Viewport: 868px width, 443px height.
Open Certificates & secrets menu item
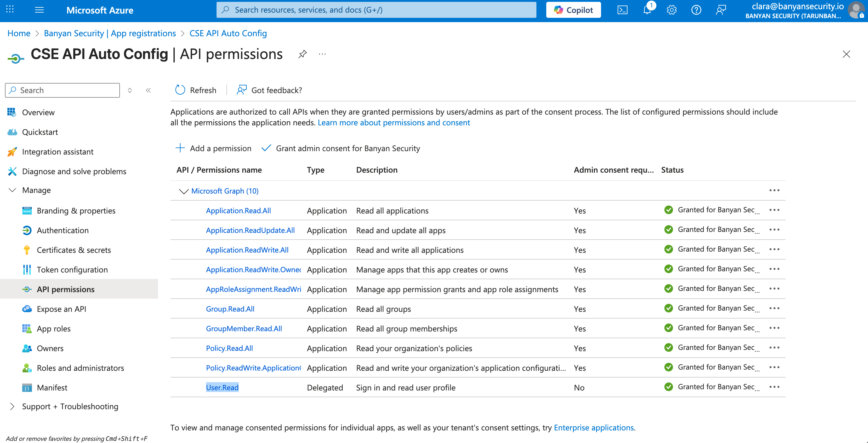pyautogui.click(x=74, y=250)
